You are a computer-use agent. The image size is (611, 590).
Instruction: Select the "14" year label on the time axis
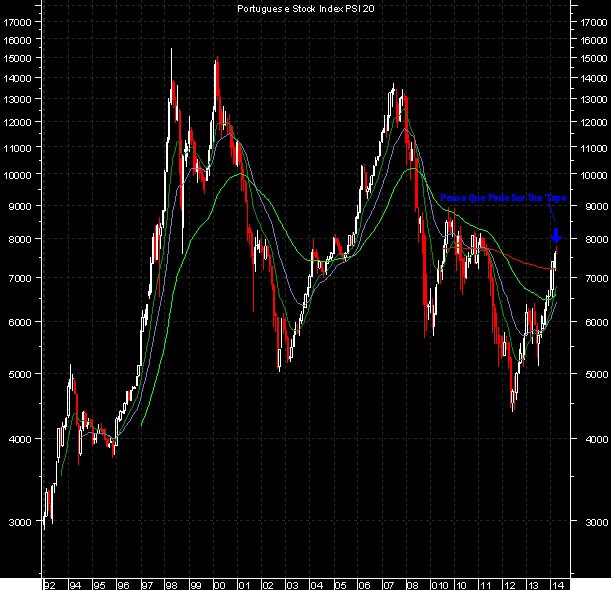point(558,585)
